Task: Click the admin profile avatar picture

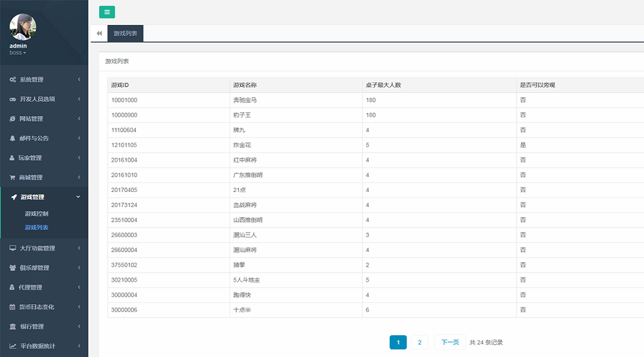Action: (x=23, y=27)
